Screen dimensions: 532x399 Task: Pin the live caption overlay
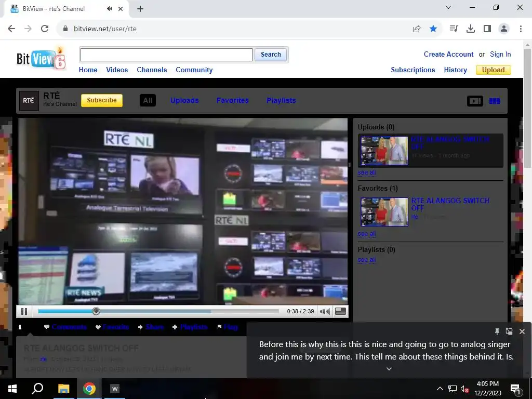497,331
